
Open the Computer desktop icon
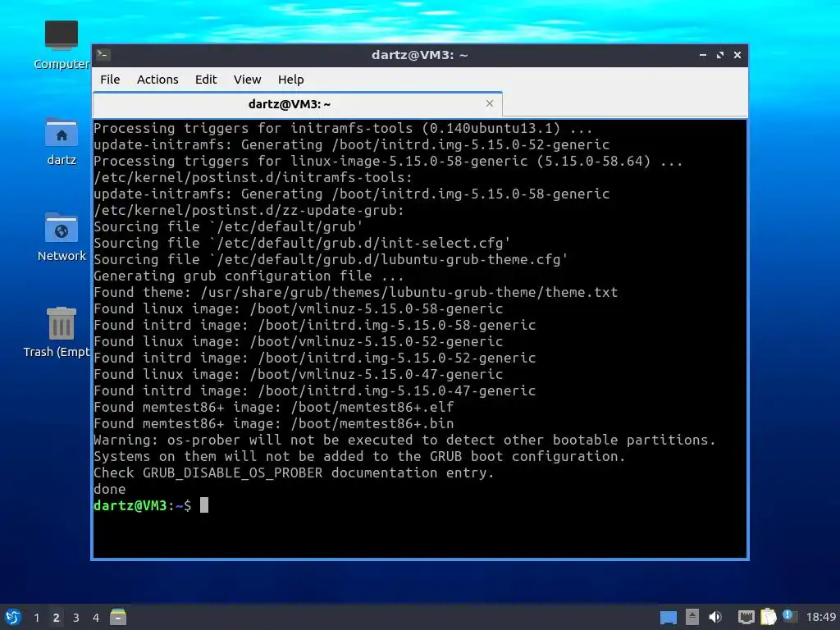coord(61,45)
